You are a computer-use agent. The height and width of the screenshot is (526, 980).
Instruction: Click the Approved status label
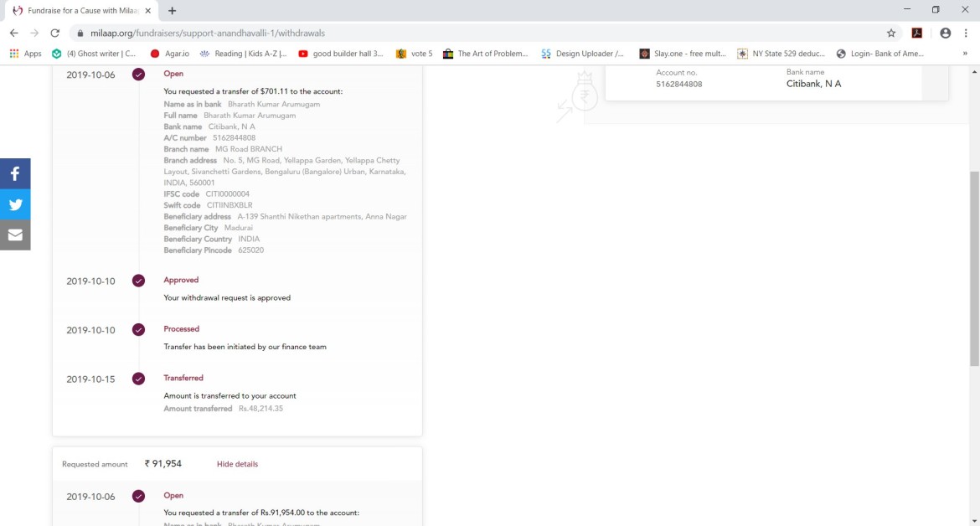(x=181, y=280)
